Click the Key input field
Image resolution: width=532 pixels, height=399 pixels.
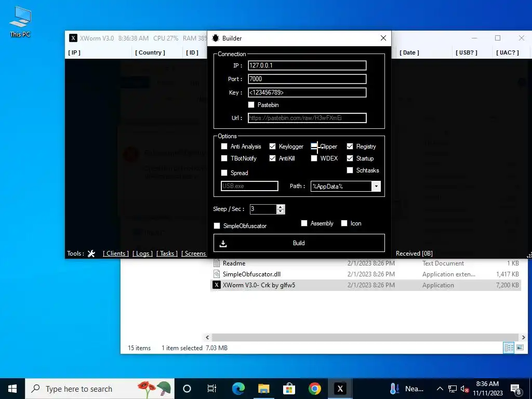pos(307,92)
